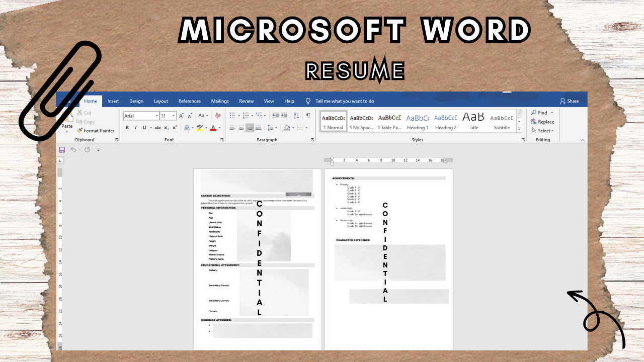Open the Change Case dropdown
Screen dimensions: 644x362
click(203, 116)
